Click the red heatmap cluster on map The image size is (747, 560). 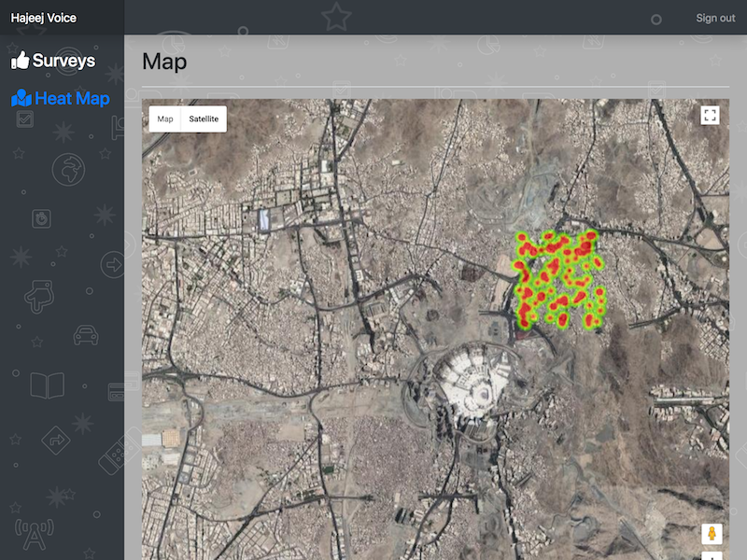(559, 280)
